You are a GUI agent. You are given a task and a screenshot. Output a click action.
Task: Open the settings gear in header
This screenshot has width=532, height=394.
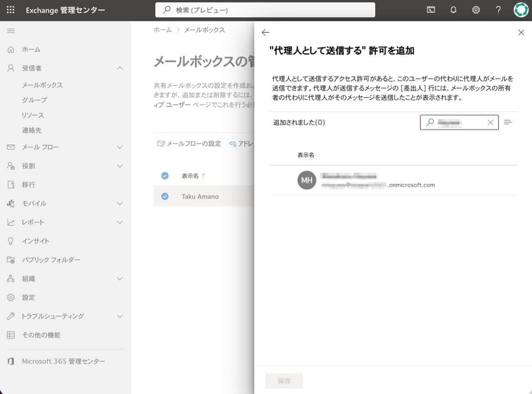coord(476,10)
